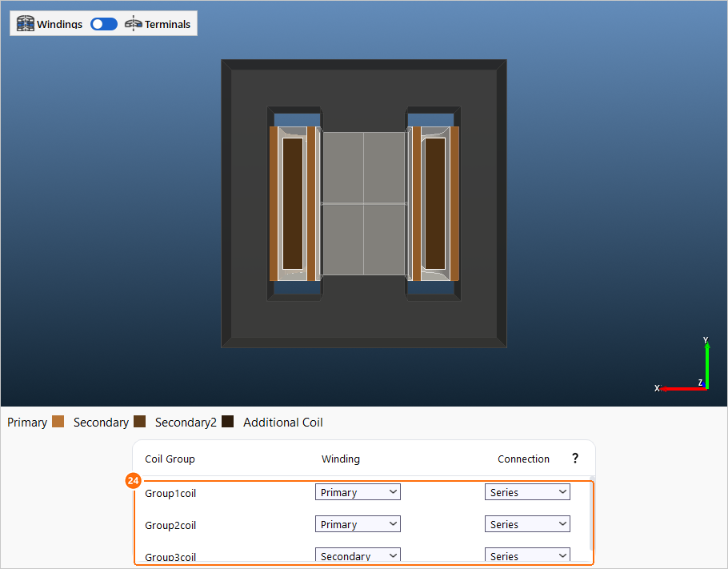Click the Secondary2 legend color swatch
This screenshot has width=728, height=569.
(x=227, y=421)
